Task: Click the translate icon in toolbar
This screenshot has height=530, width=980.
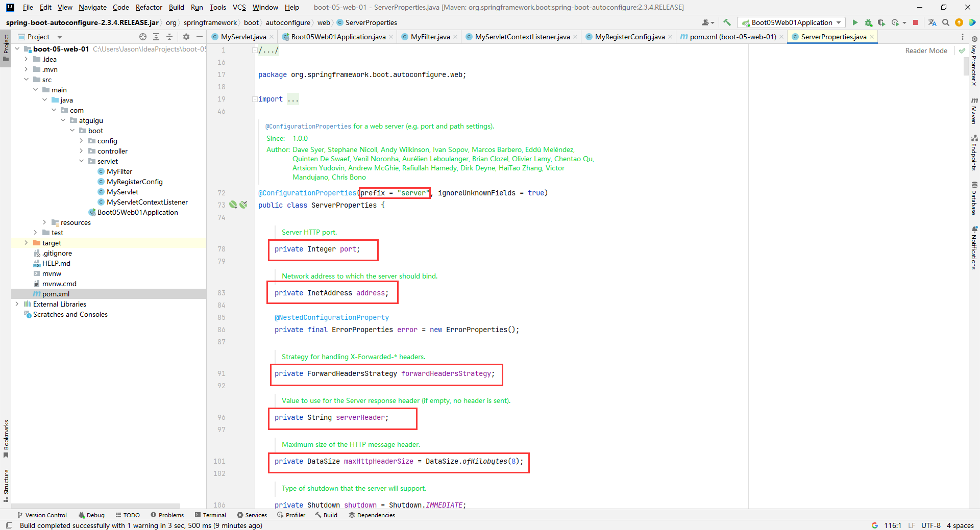Action: pos(932,22)
